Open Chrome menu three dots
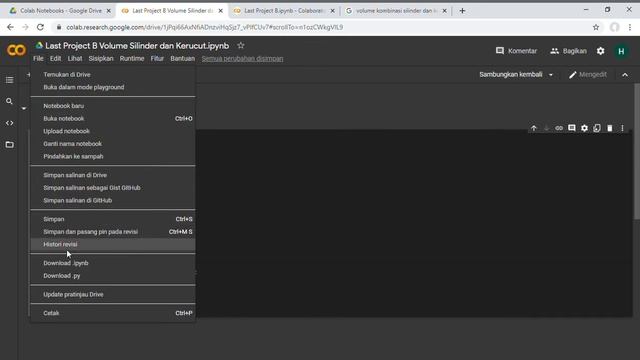Screen dimensions: 640x360 [630, 27]
